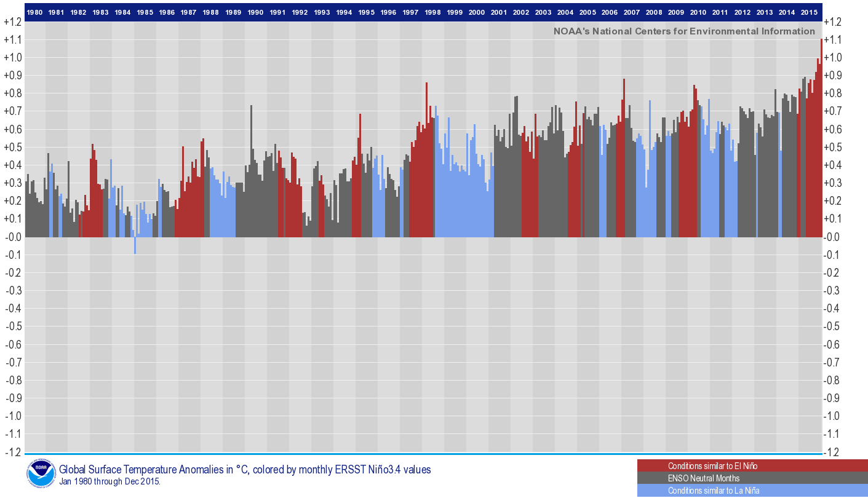Click the 2007 year header label

tap(632, 12)
